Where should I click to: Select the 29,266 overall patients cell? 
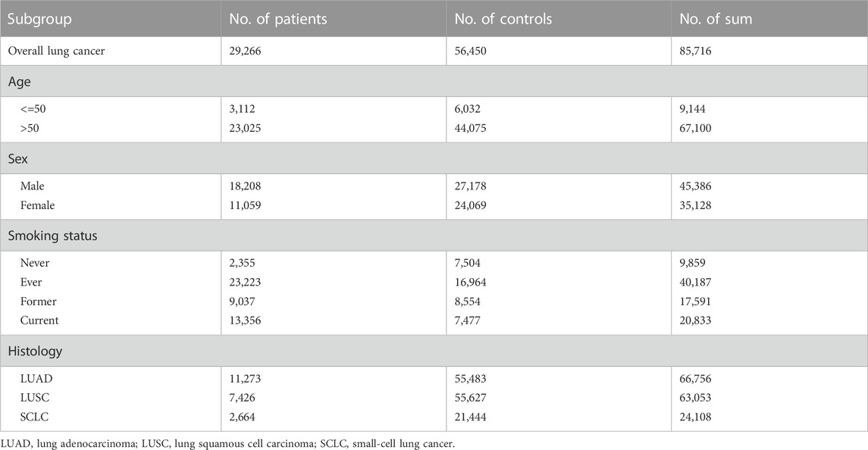[x=245, y=51]
